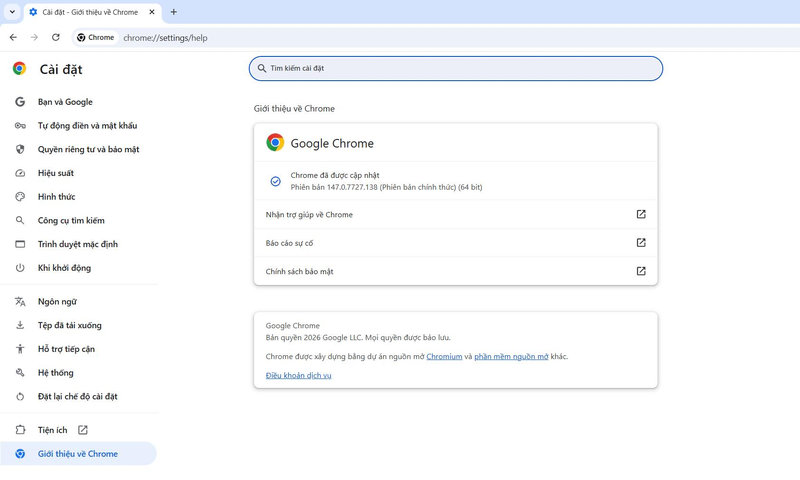Close the Cài đặt settings tab
This screenshot has height=480, width=800.
coord(152,12)
